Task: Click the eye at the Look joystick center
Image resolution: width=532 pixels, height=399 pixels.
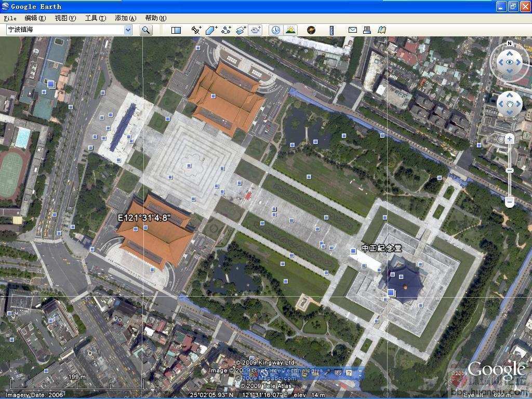Action: tap(510, 62)
